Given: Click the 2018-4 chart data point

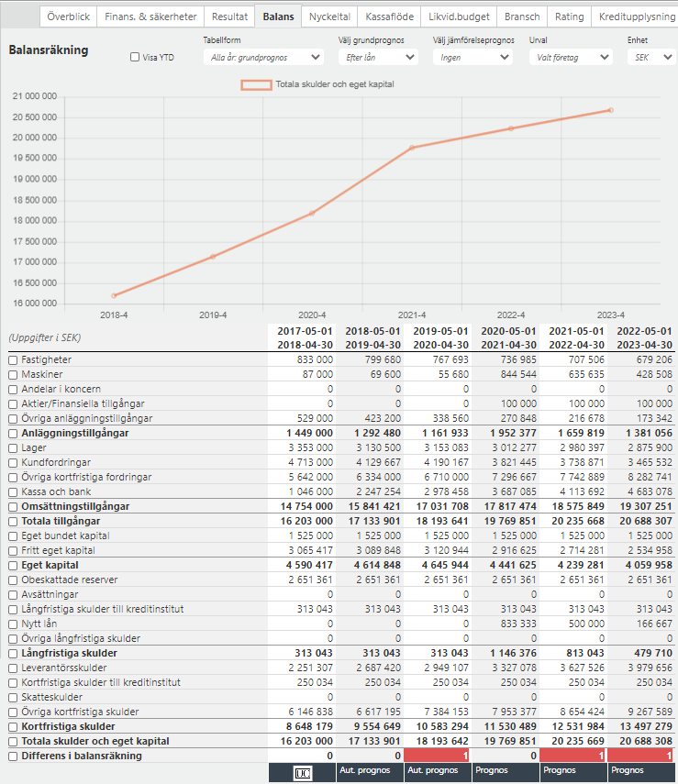Looking at the screenshot, I should click(x=114, y=295).
